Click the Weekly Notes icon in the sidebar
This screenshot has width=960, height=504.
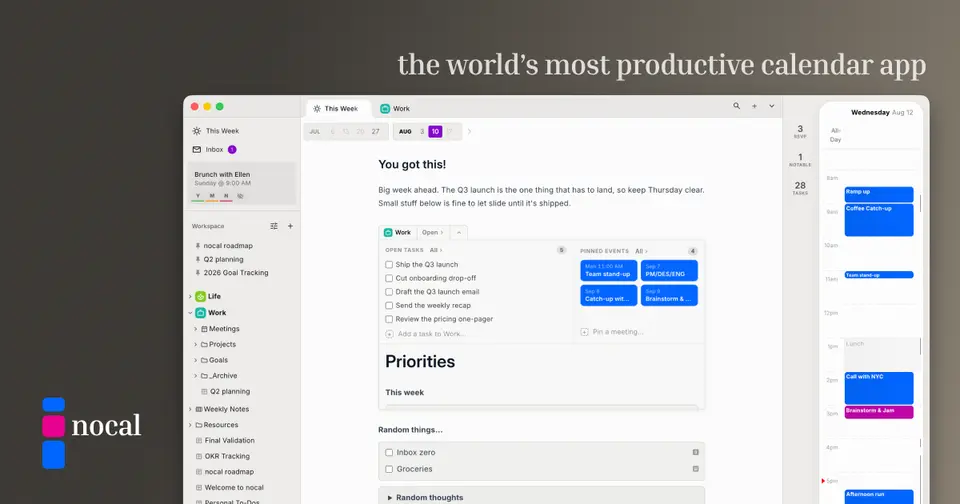[199, 409]
